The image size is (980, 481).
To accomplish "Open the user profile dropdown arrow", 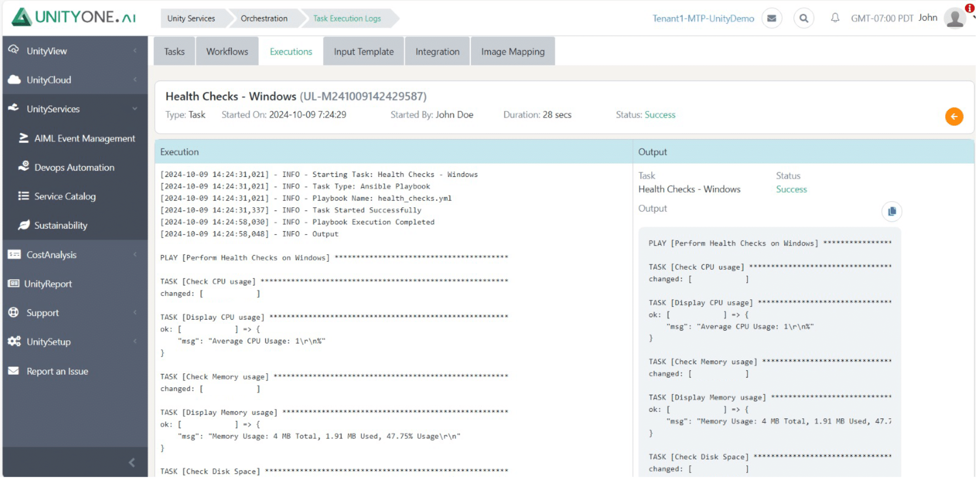I will (x=974, y=18).
